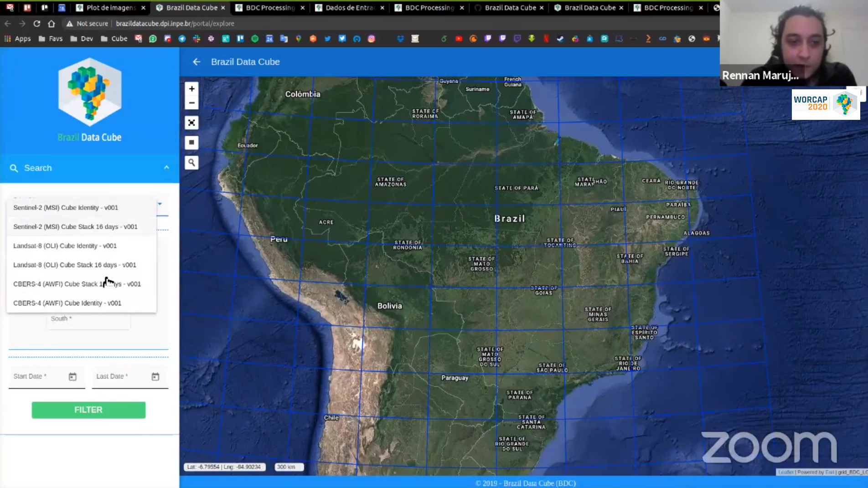Navigate back in browser history
Screen dimensions: 868x488
click(x=8, y=24)
